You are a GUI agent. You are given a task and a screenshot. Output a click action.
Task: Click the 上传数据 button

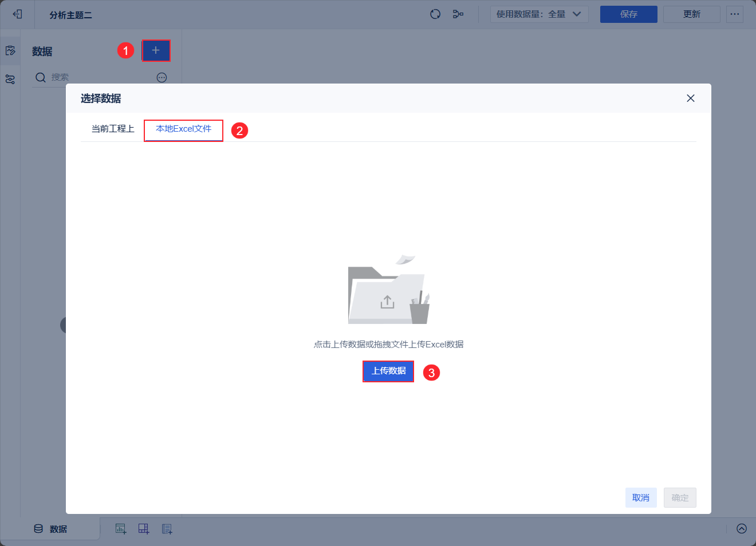(388, 371)
